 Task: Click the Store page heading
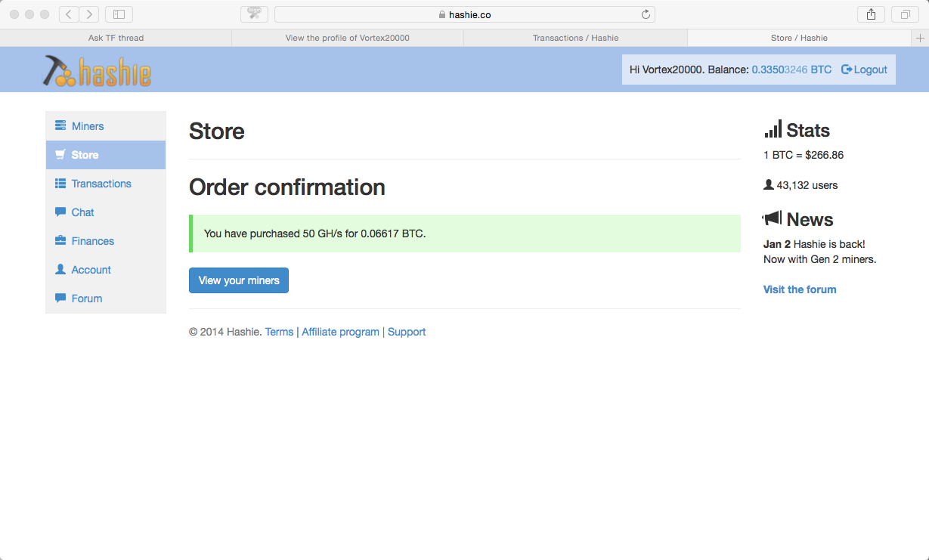tap(217, 131)
